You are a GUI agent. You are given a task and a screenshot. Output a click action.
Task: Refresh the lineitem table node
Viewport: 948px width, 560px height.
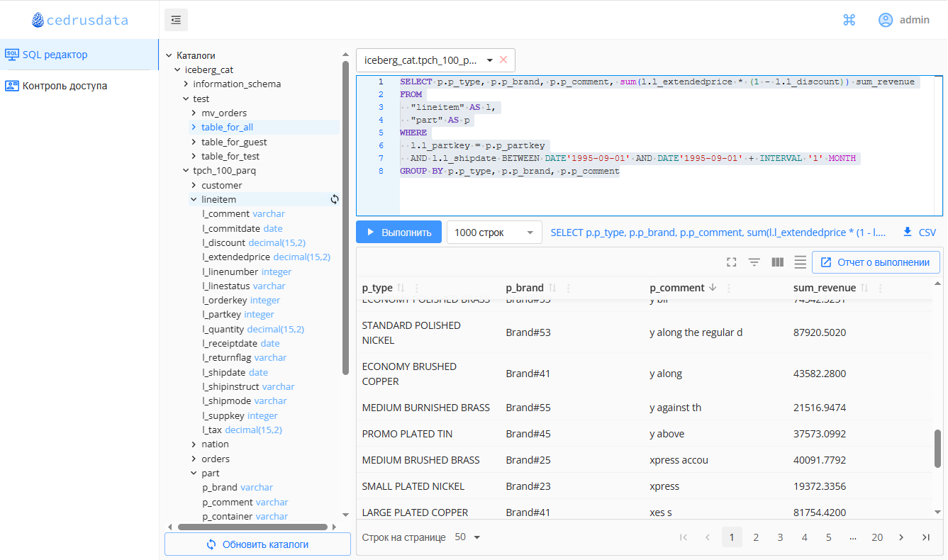[335, 200]
